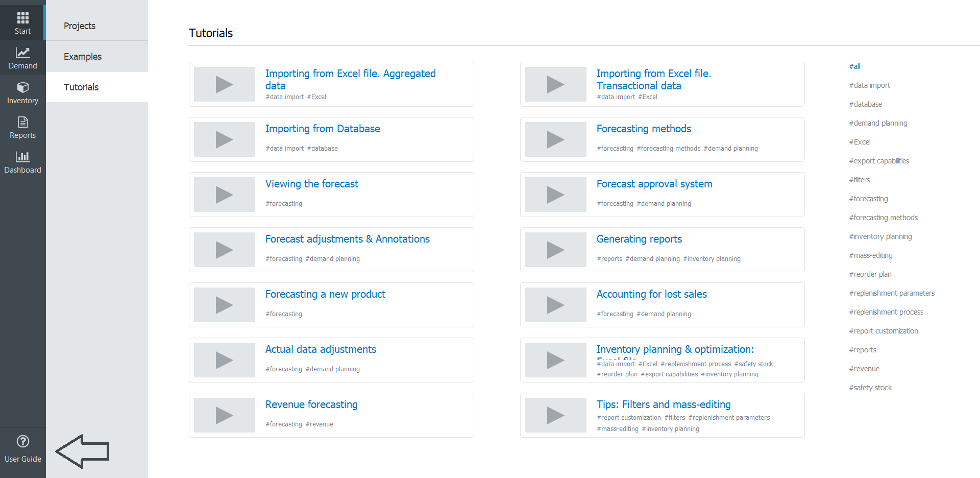Open the Dashboard bar chart icon
The width and height of the screenshot is (980, 478).
(x=22, y=157)
